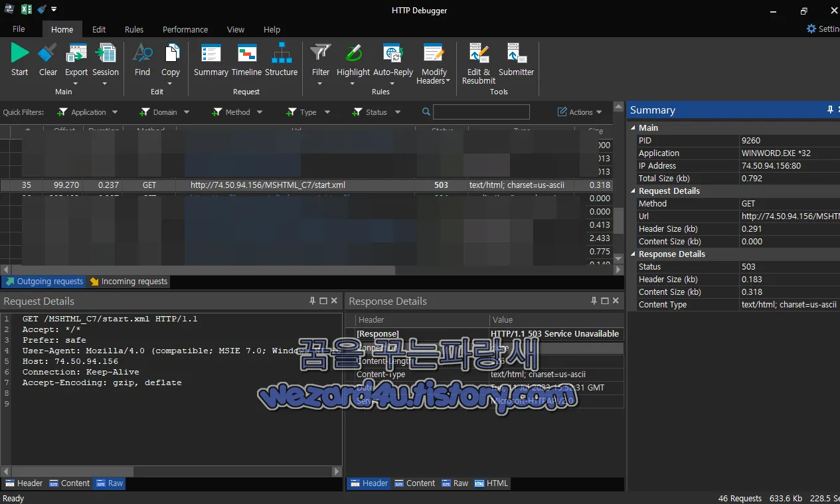Open the Structure view

click(282, 60)
